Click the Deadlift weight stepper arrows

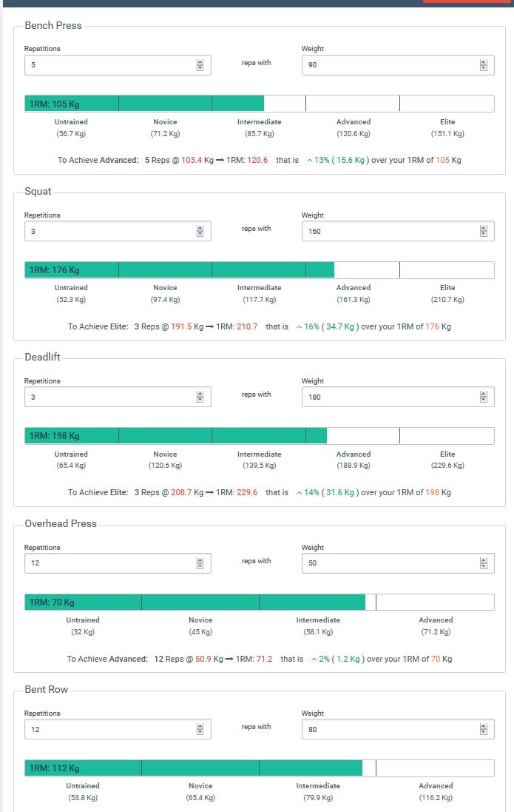coord(483,397)
